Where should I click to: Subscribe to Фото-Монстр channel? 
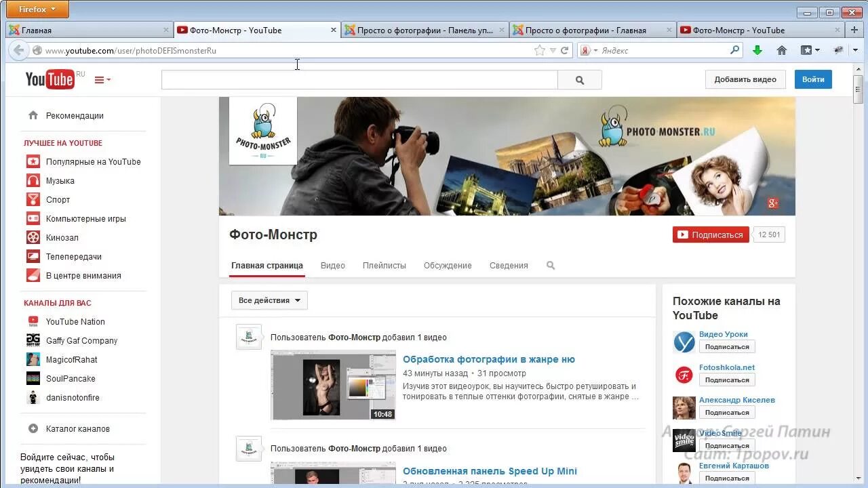click(x=711, y=235)
